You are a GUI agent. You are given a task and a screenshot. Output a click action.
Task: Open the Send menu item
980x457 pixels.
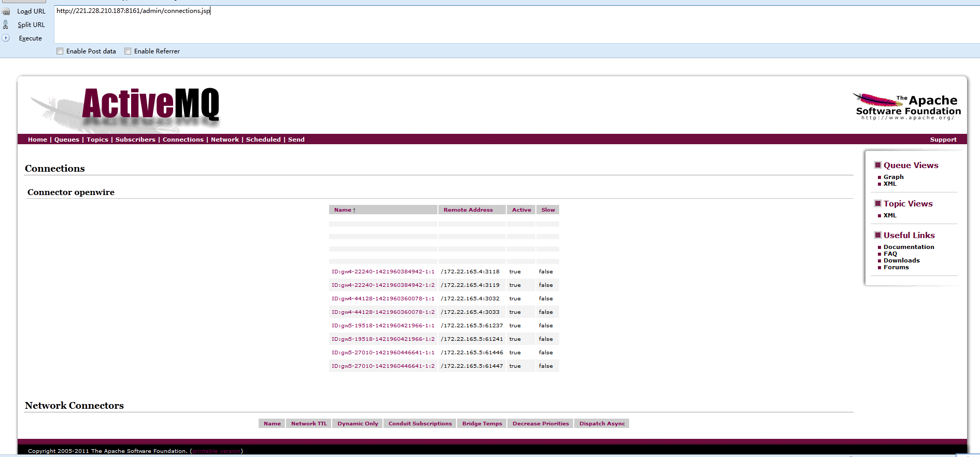[296, 140]
